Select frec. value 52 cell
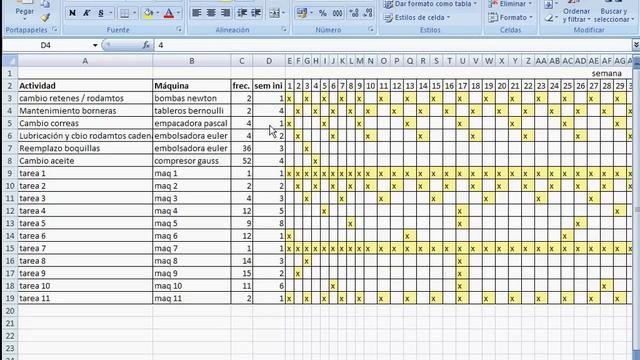640x360 pixels. 242,160
